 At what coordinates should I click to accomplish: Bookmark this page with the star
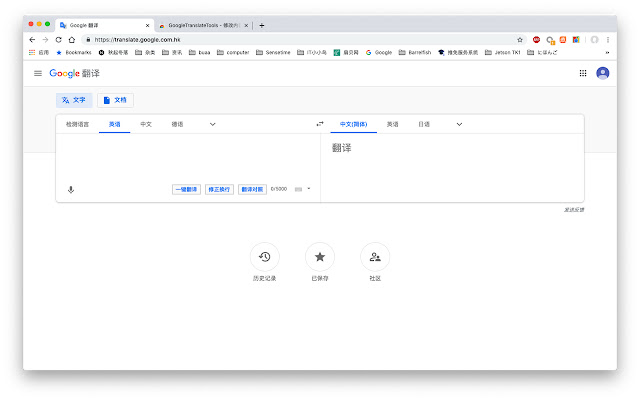pyautogui.click(x=520, y=40)
